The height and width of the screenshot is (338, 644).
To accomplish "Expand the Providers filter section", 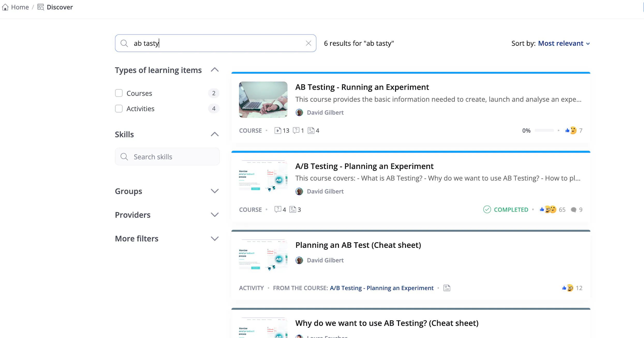I will [214, 215].
